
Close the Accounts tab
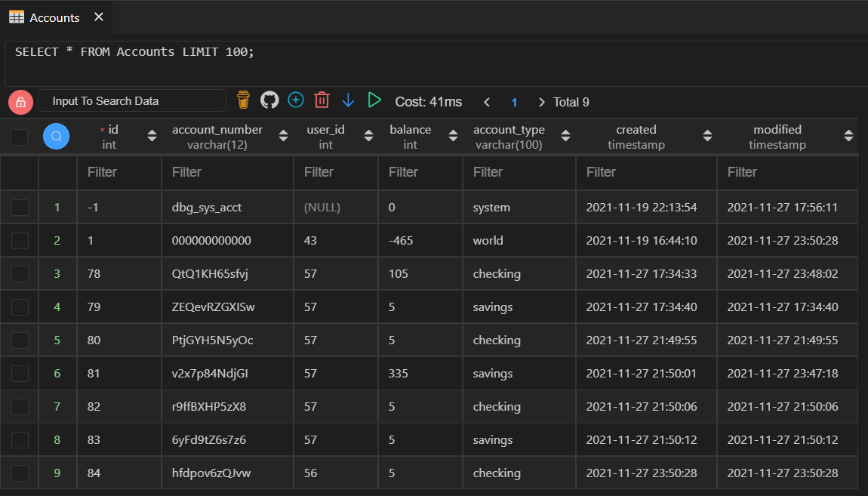click(x=97, y=17)
